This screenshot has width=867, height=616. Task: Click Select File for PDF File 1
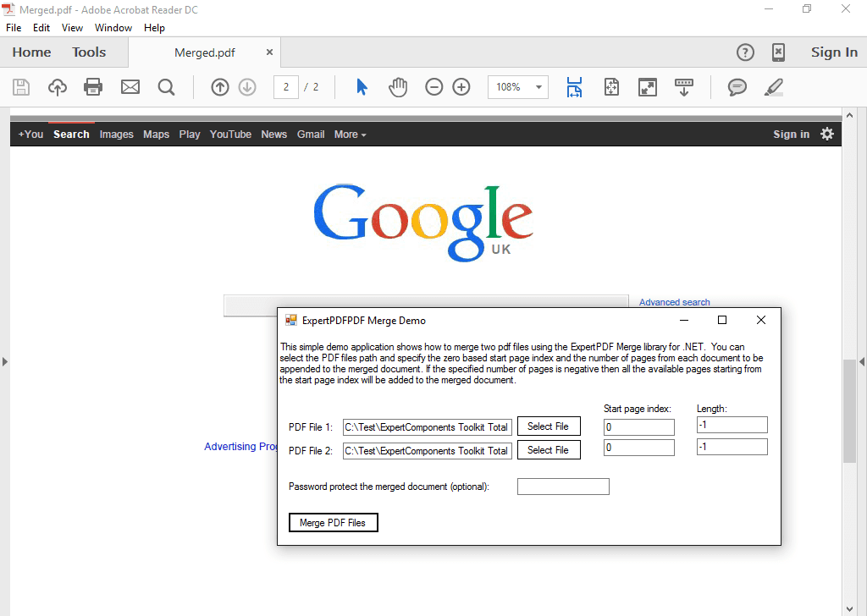coord(549,426)
